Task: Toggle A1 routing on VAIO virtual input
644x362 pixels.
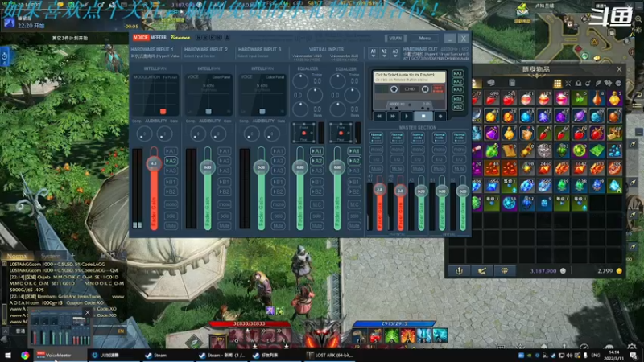Action: point(316,151)
